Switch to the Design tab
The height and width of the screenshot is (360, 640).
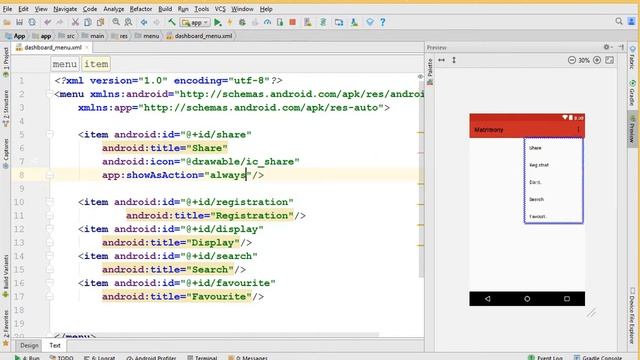click(29, 345)
